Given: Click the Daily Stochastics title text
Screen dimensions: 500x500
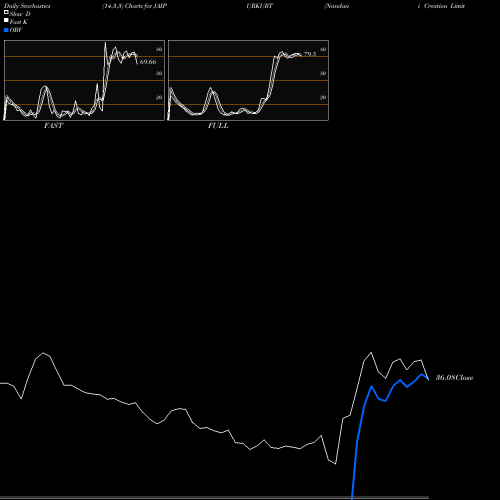Looking at the screenshot, I should pos(27,6).
